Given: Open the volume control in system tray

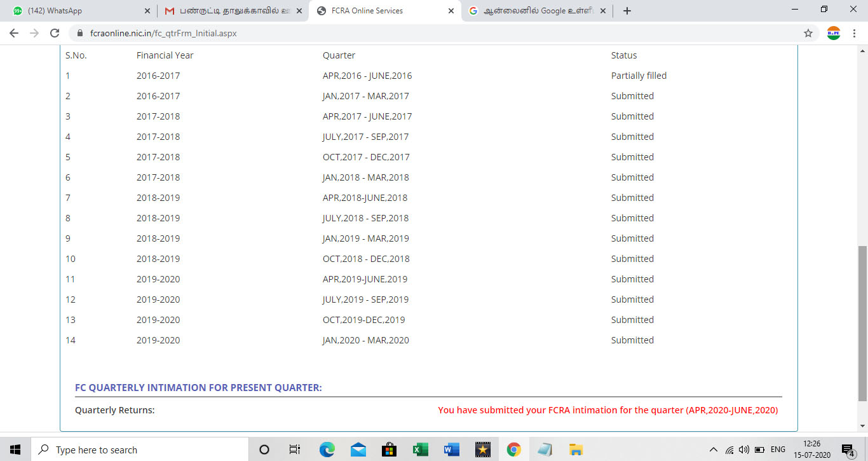Looking at the screenshot, I should pyautogui.click(x=744, y=450).
